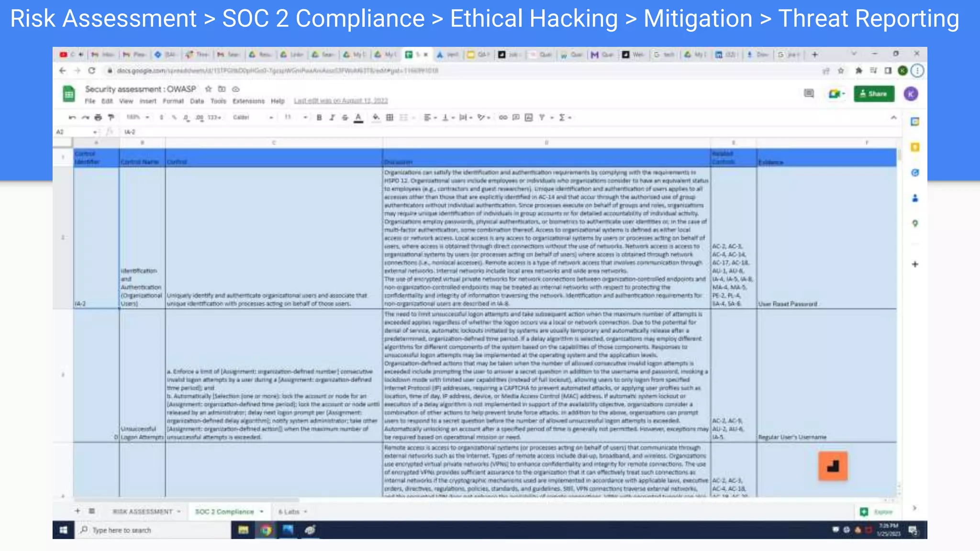This screenshot has width=980, height=551.
Task: Star the Security assessment document
Action: click(208, 89)
